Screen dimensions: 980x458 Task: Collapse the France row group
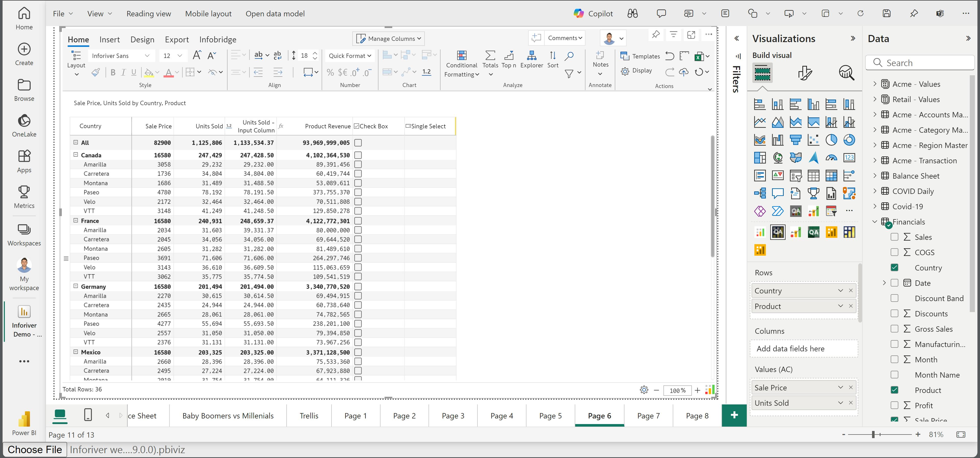(76, 220)
